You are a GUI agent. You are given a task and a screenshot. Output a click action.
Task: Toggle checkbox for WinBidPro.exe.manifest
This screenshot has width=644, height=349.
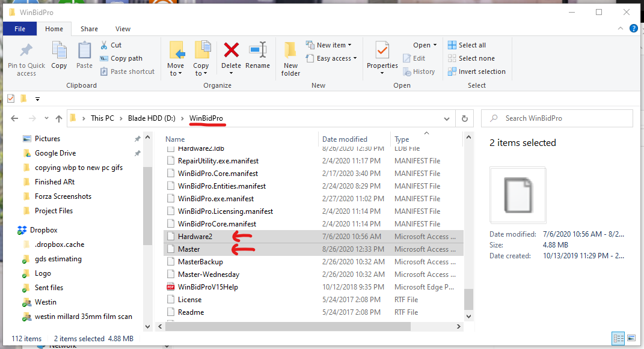tap(170, 199)
